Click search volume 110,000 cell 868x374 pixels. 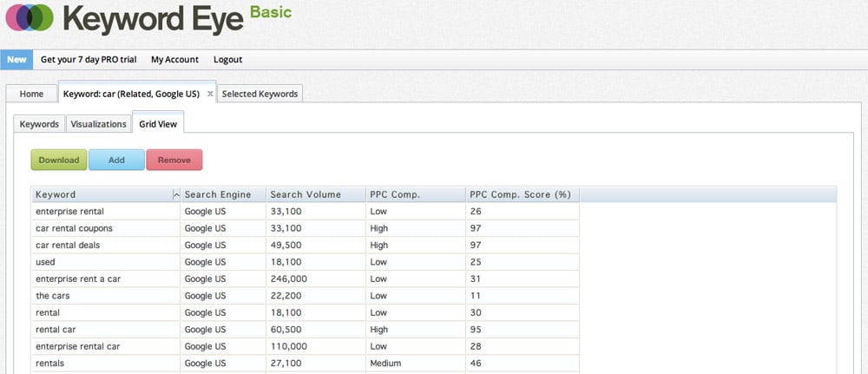coord(316,346)
